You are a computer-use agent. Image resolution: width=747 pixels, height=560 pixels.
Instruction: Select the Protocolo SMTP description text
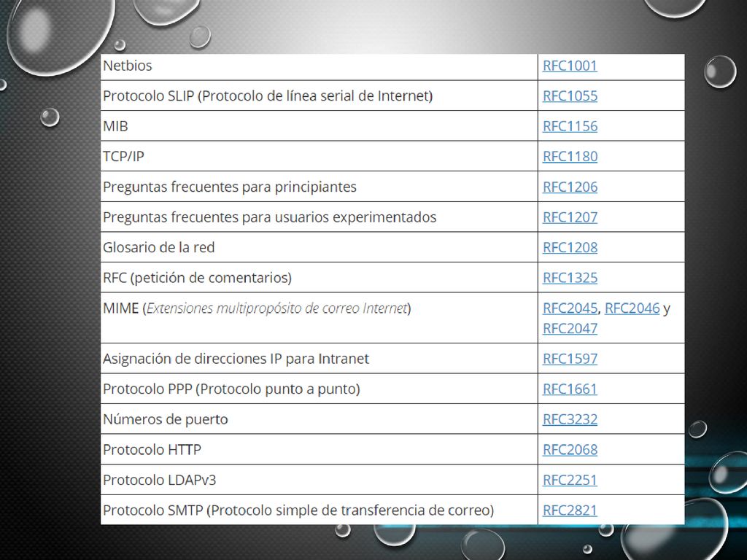point(298,510)
